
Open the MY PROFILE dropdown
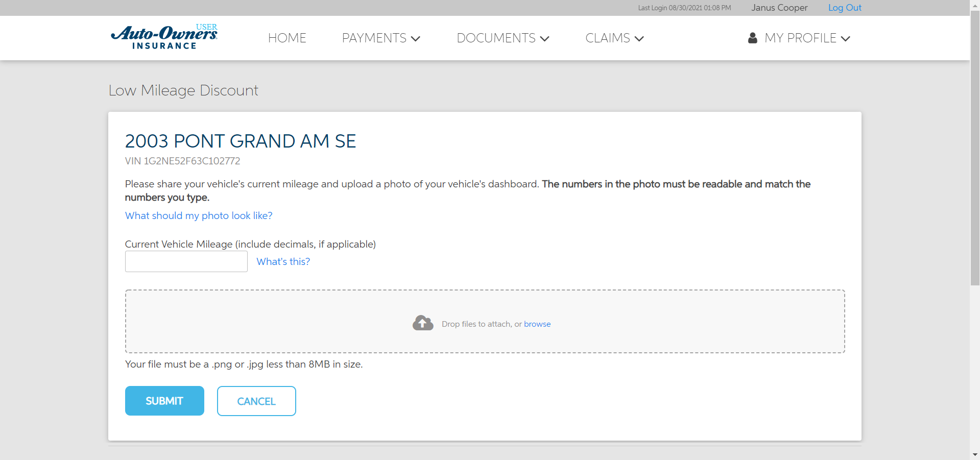click(799, 38)
